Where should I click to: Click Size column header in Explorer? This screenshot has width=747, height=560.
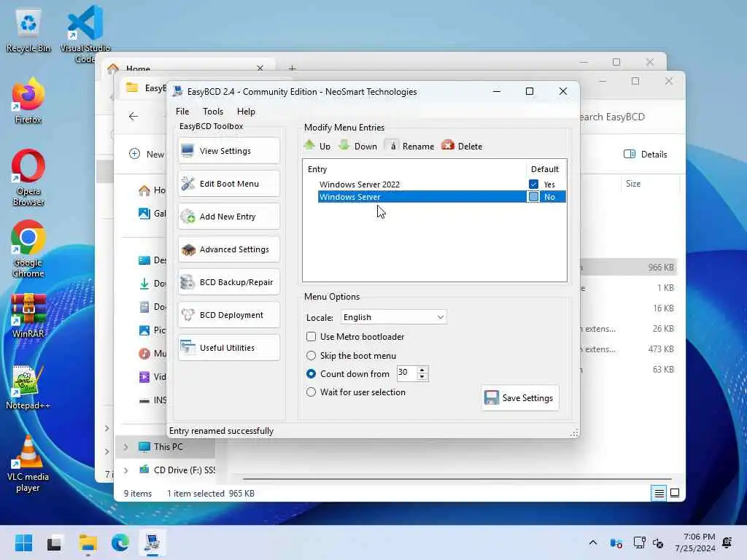633,184
